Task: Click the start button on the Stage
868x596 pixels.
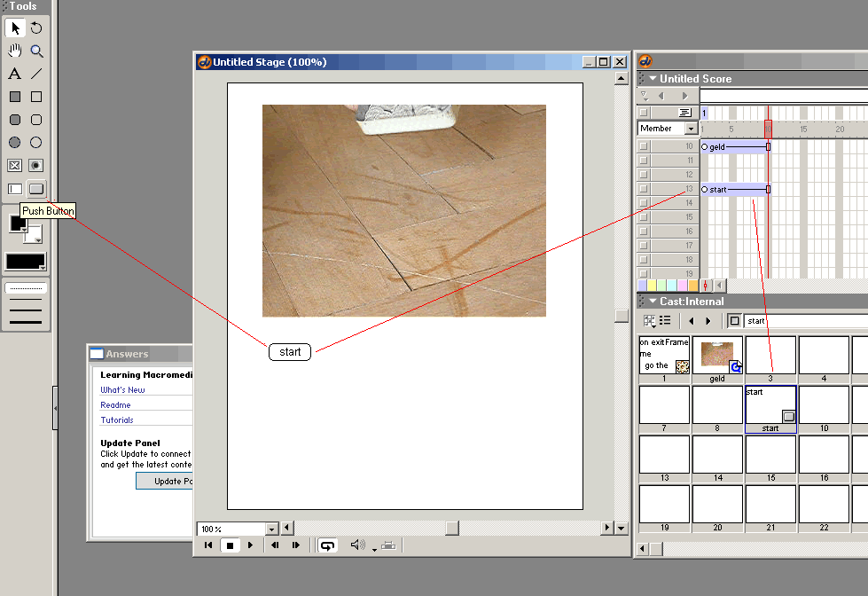Action: [290, 352]
